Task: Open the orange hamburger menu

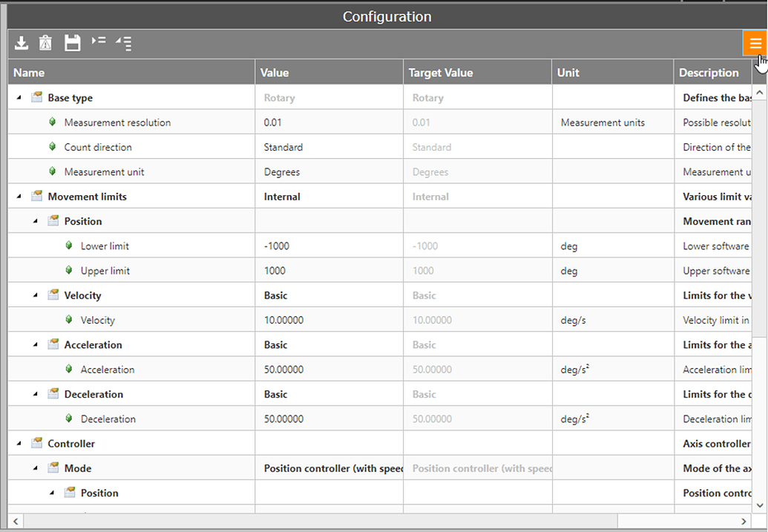Action: click(755, 43)
